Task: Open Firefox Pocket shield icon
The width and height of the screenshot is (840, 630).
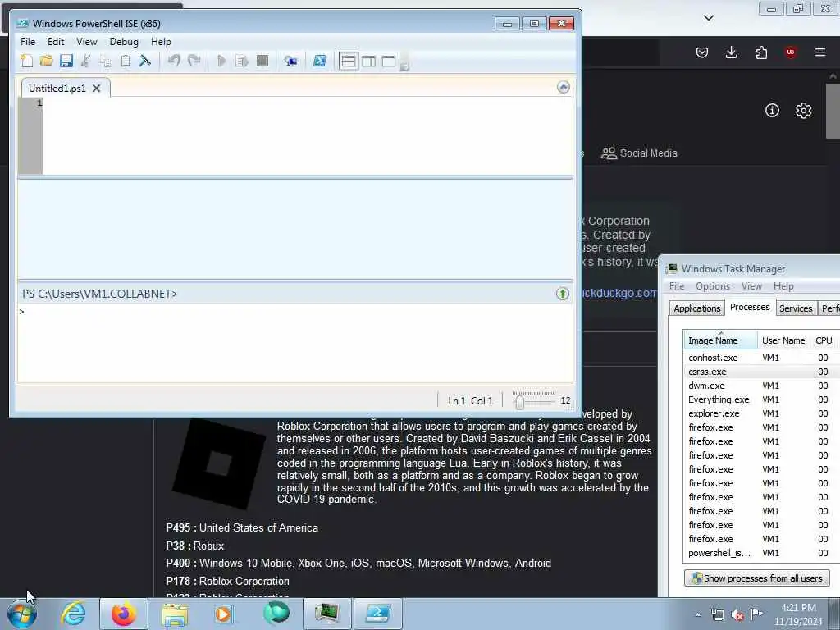Action: [702, 52]
